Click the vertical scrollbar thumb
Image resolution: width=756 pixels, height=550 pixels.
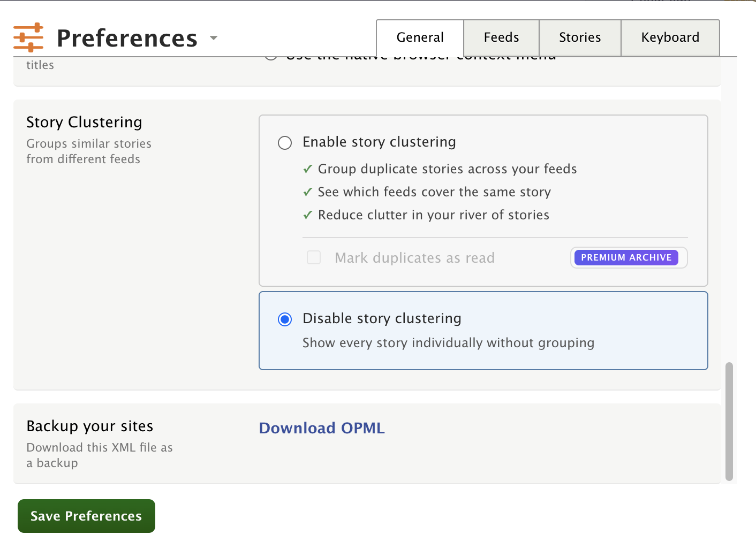click(x=729, y=422)
